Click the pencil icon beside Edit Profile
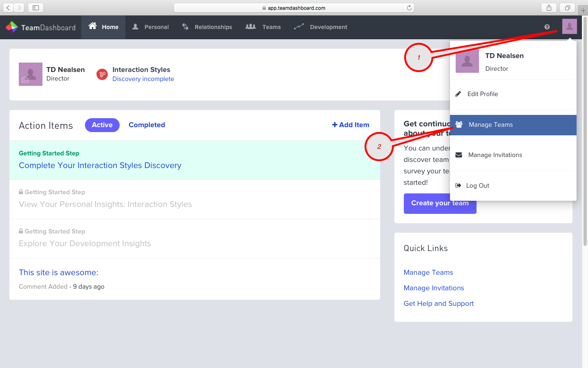The width and height of the screenshot is (588, 368). [x=458, y=94]
